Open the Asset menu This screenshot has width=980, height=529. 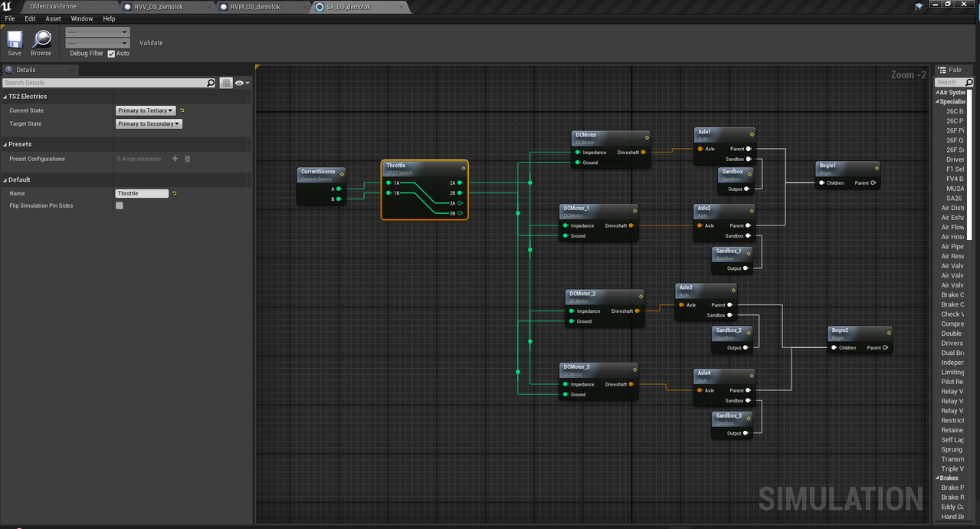point(53,18)
